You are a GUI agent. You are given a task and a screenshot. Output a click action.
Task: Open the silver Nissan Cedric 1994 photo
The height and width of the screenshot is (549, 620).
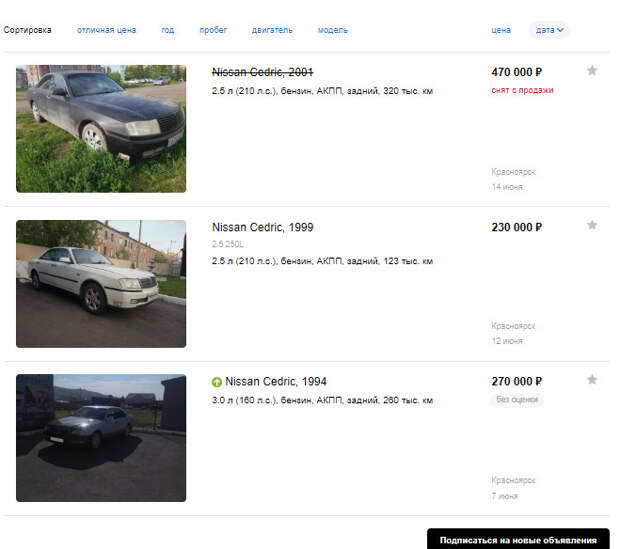(101, 438)
